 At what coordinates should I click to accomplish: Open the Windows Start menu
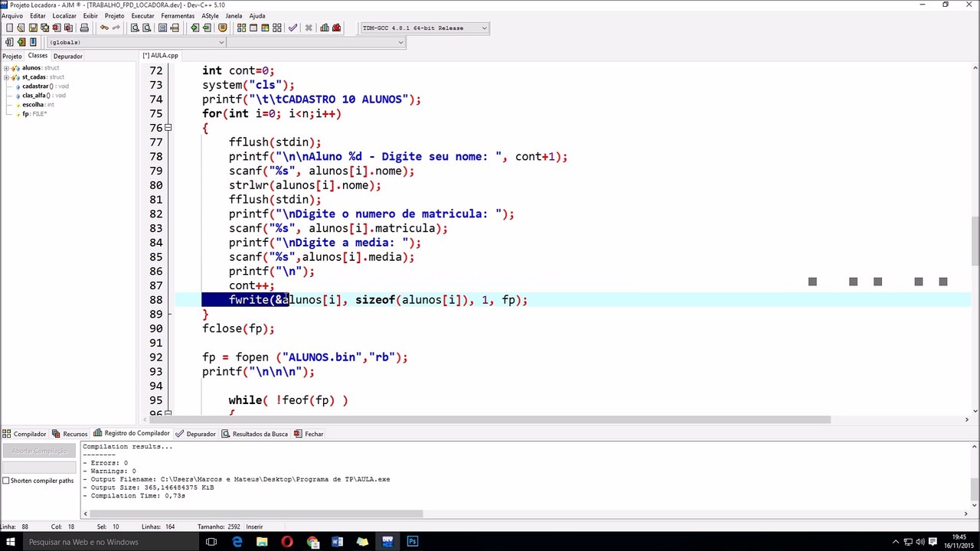[x=11, y=542]
